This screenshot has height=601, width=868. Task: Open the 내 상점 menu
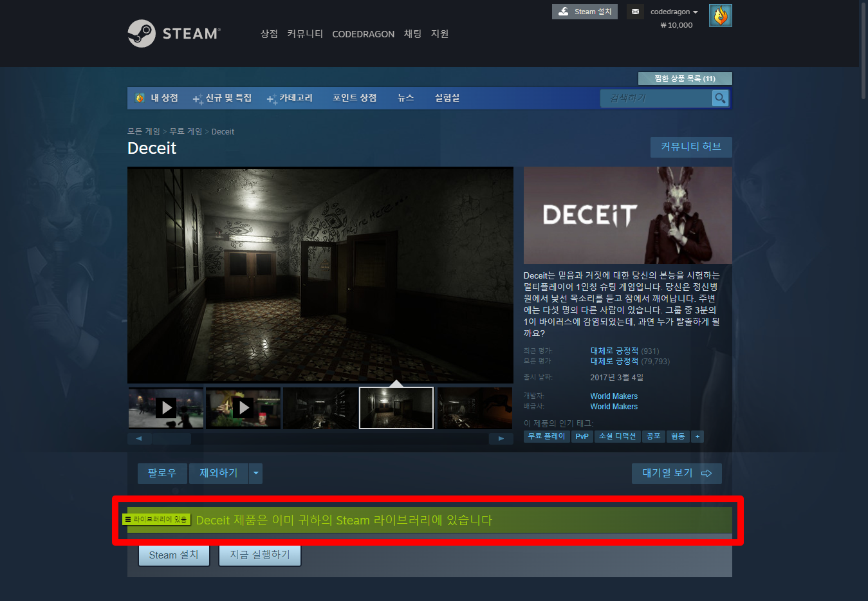(x=164, y=98)
